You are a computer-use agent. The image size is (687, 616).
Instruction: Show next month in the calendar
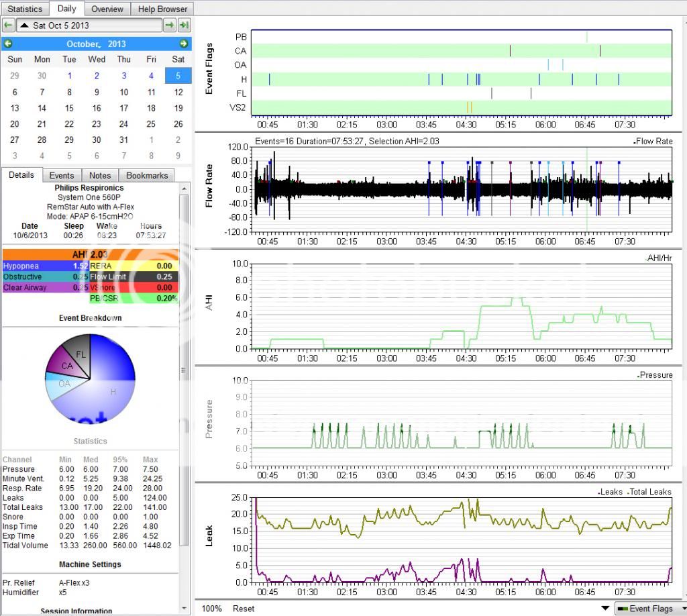[x=183, y=44]
